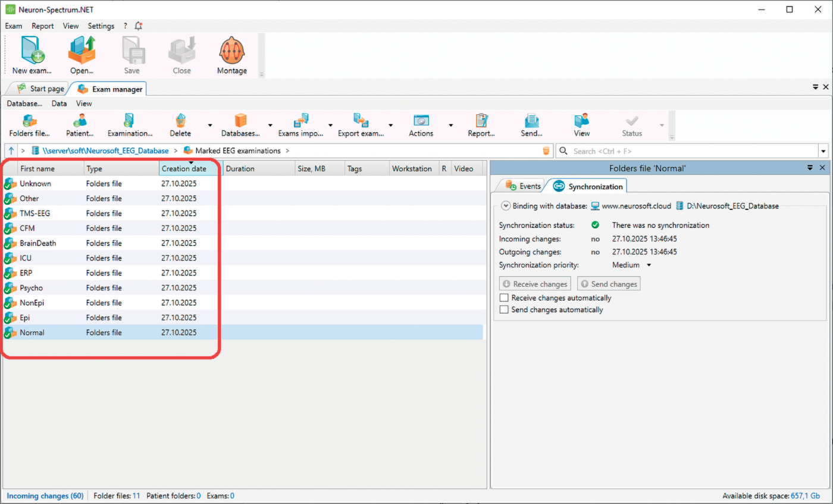Click the Export exam icon
The height and width of the screenshot is (504, 833).
[361, 121]
